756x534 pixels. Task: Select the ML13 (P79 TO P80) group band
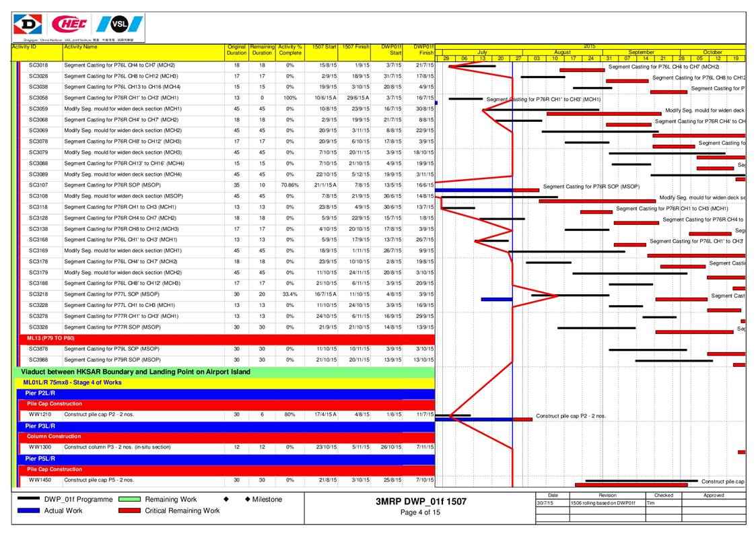227,338
